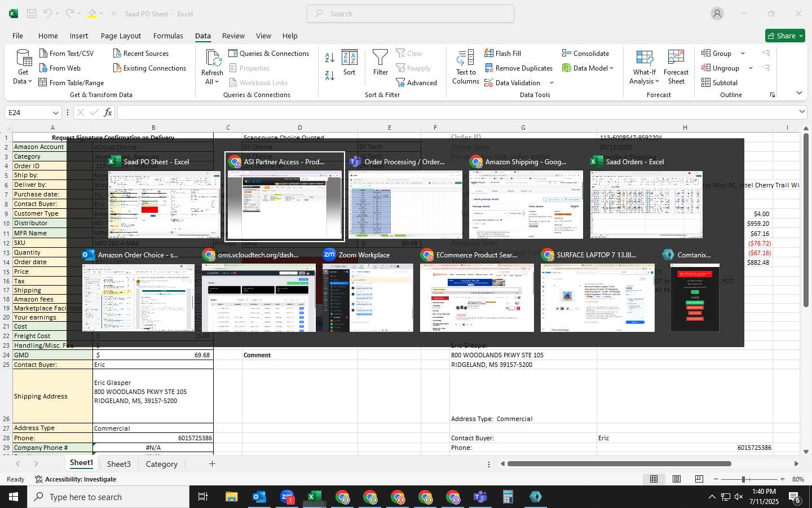Switch to Amazon Shipping Chrome thumbnail
This screenshot has height=508, width=812.
(x=526, y=198)
